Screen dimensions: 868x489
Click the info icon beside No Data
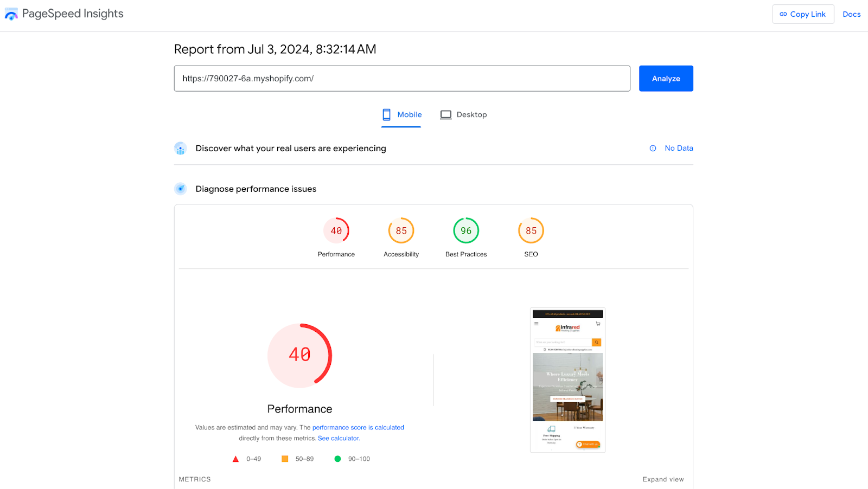coord(653,149)
